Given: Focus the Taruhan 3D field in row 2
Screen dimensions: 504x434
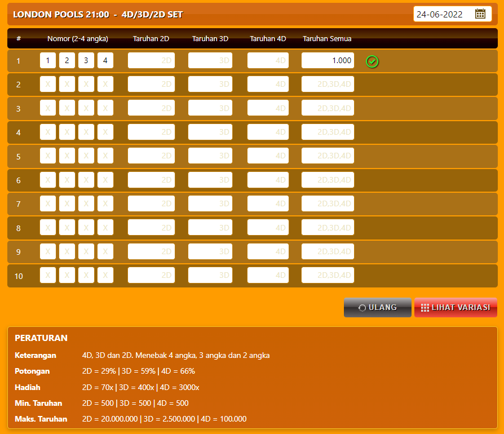Looking at the screenshot, I should point(210,85).
